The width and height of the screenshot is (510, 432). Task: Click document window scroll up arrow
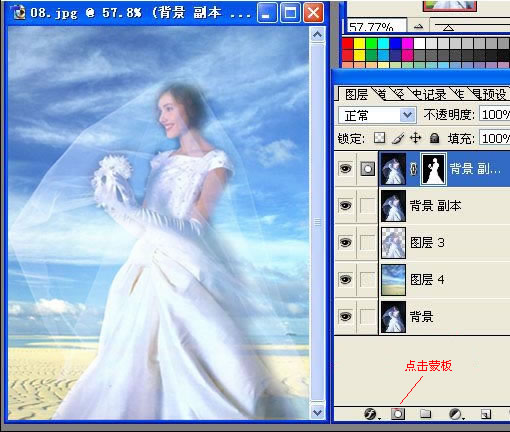point(318,34)
